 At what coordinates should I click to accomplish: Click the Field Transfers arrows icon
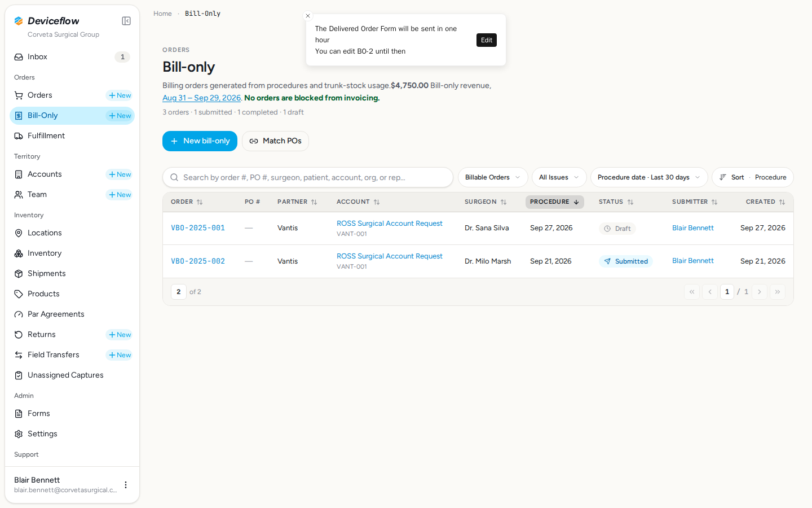pyautogui.click(x=19, y=355)
